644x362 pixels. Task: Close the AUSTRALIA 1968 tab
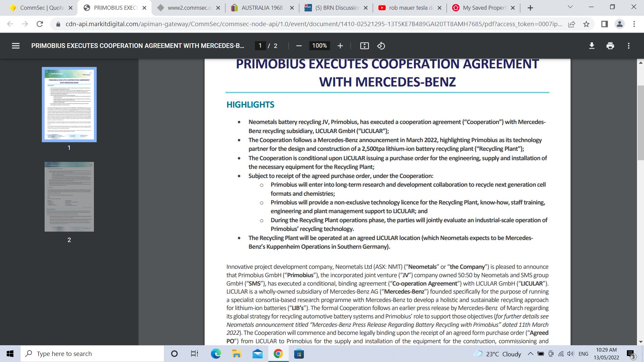pos(292,8)
